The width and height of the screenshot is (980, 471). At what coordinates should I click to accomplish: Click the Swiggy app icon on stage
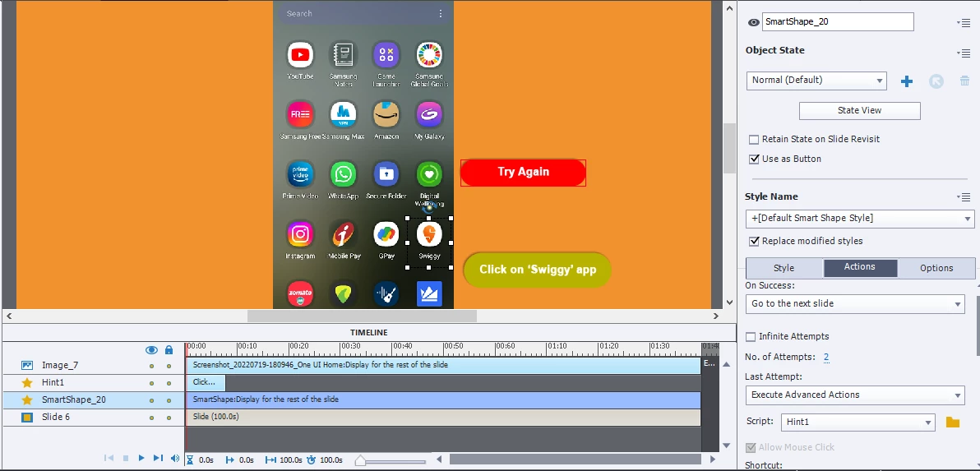(x=429, y=234)
